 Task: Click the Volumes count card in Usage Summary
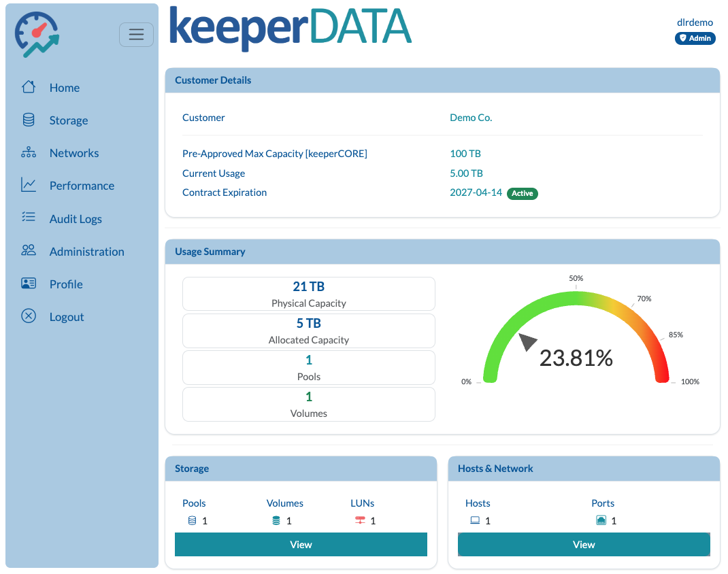pos(309,404)
